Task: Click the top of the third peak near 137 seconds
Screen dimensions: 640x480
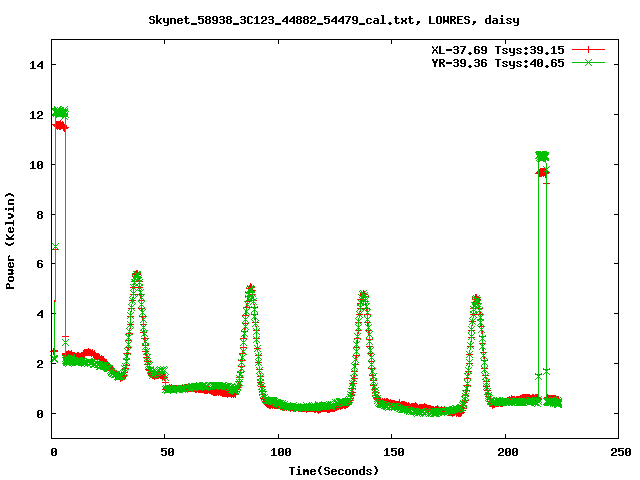Action: coord(363,295)
